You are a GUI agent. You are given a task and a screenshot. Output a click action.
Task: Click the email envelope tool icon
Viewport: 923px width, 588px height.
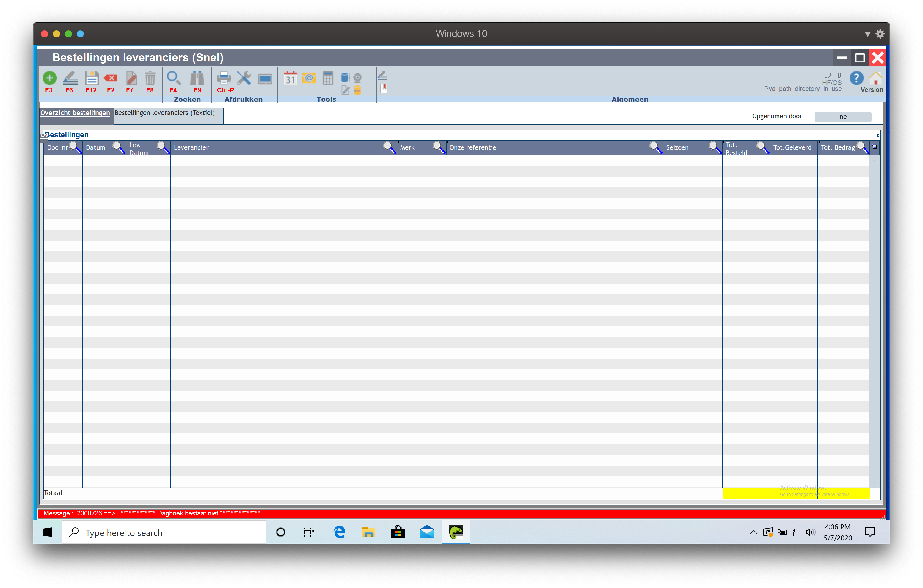[309, 78]
